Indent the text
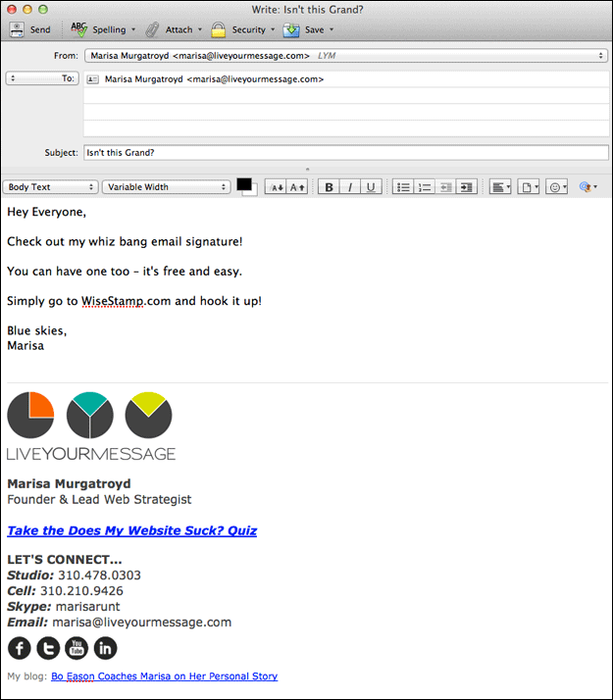Image resolution: width=613 pixels, height=700 pixels. pos(467,187)
